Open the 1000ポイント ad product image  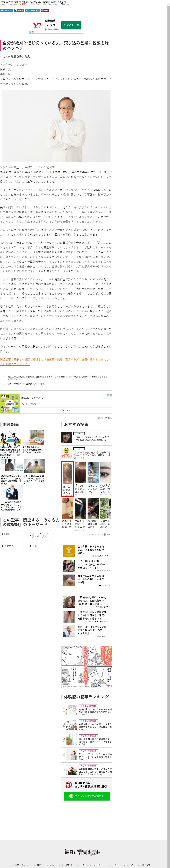point(10,404)
